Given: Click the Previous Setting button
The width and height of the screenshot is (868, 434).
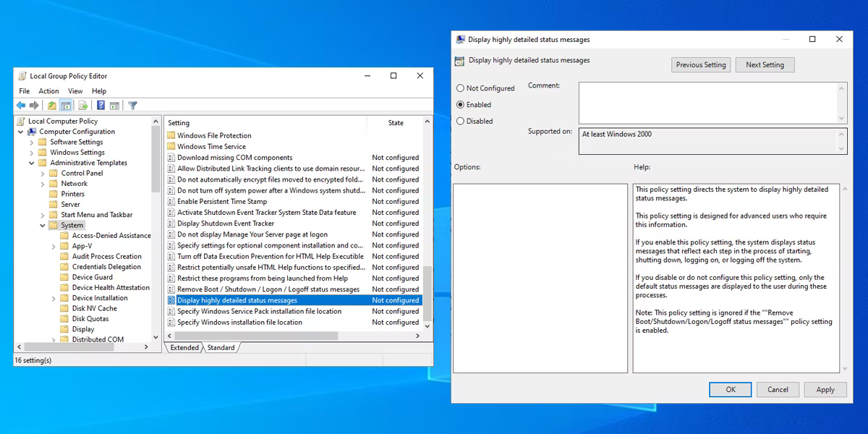Looking at the screenshot, I should tap(701, 65).
